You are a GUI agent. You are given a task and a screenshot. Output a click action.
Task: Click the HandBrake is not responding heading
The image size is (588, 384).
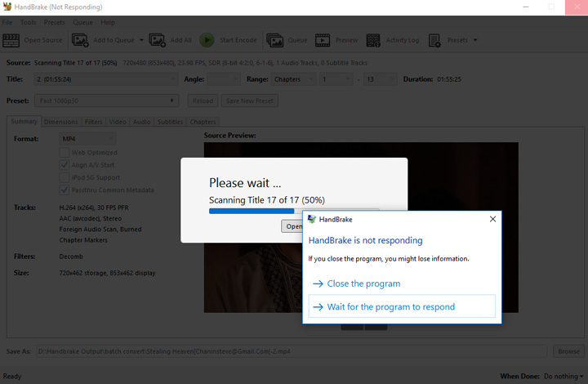point(365,240)
